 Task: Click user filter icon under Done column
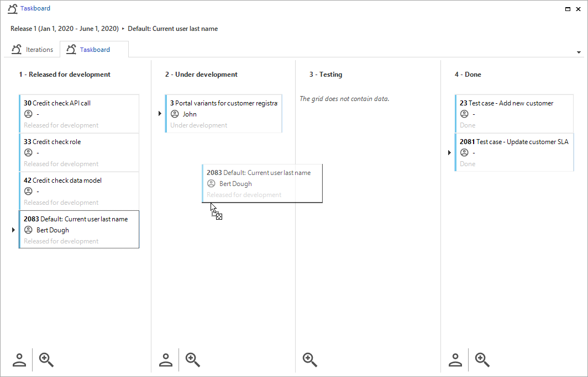pyautogui.click(x=455, y=360)
